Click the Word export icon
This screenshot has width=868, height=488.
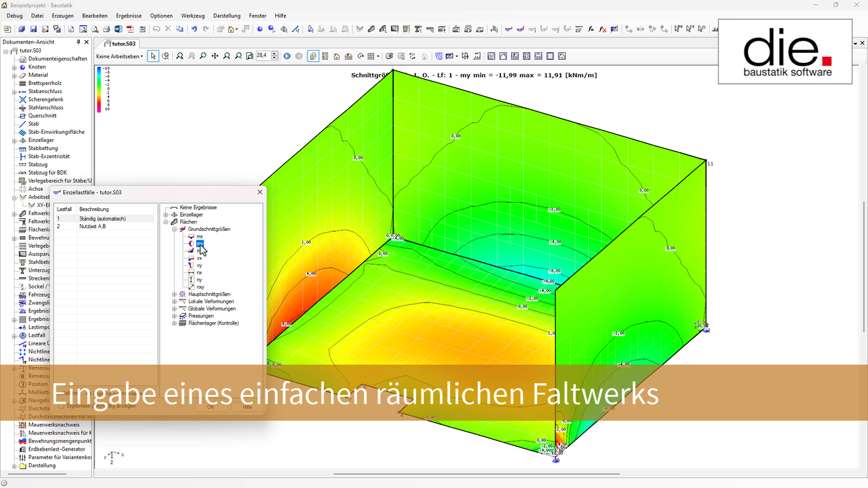tap(119, 29)
